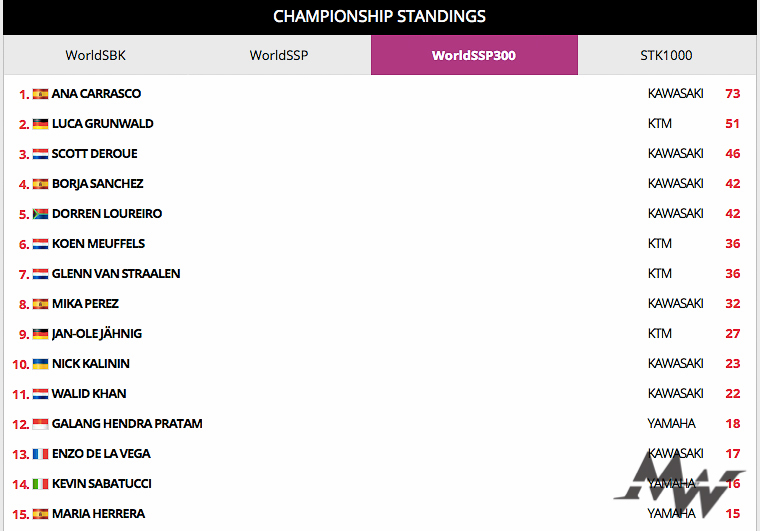Click the Championship Standings header

[380, 17]
